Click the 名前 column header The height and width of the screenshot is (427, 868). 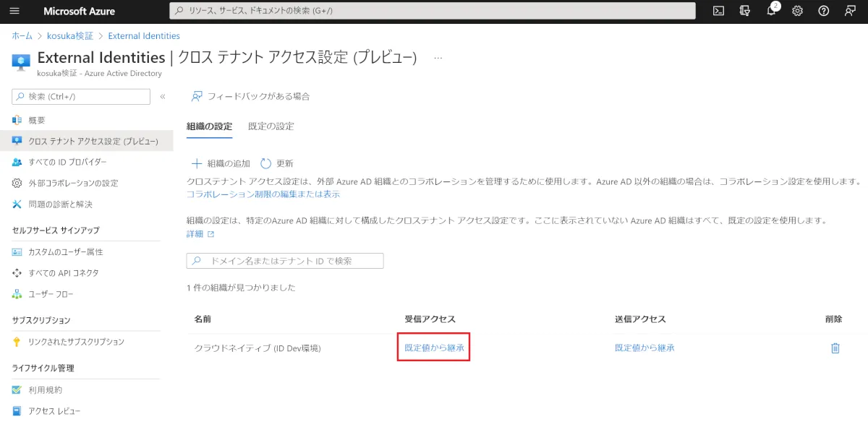coord(203,319)
